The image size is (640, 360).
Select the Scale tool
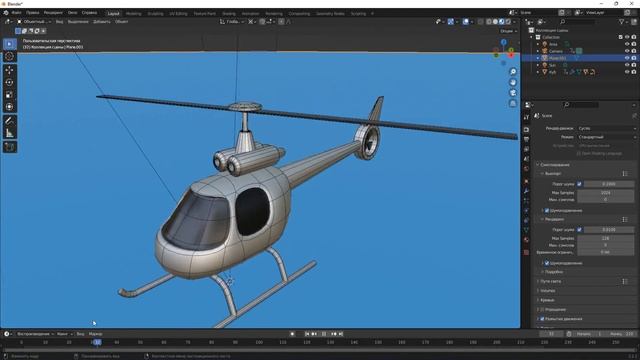9,95
